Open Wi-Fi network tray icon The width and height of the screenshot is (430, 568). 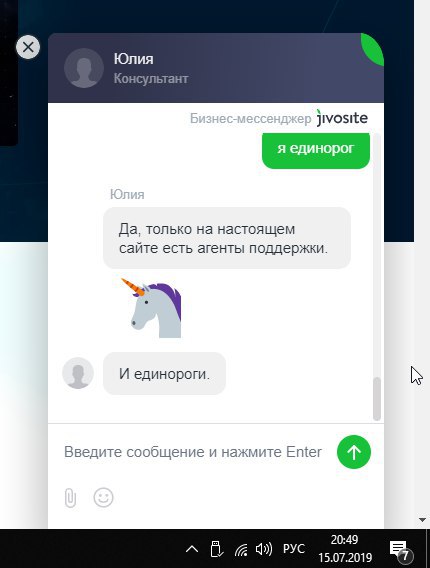point(241,550)
